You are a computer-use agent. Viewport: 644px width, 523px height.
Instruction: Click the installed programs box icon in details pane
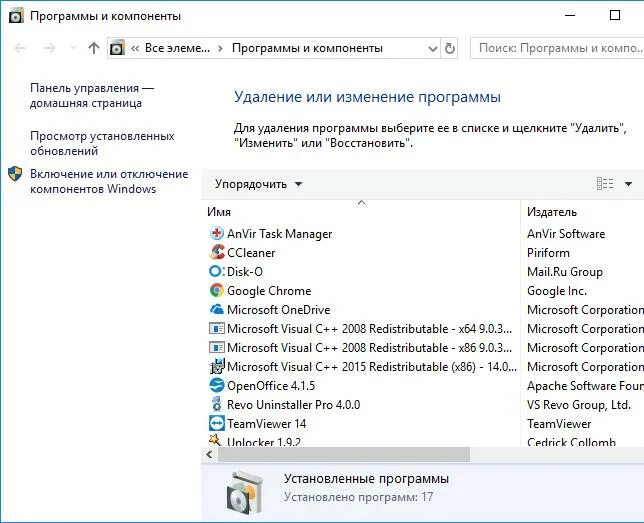[244, 493]
